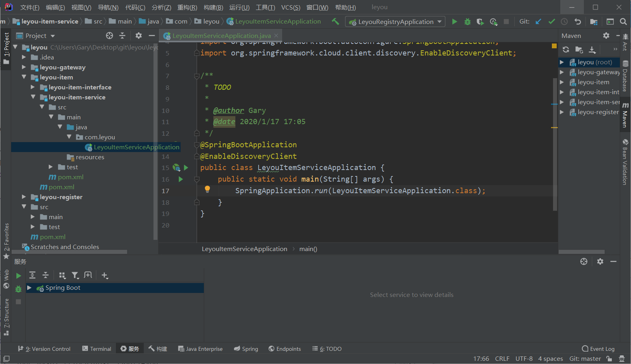
Task: Start debugging with the green bug icon
Action: click(x=467, y=22)
